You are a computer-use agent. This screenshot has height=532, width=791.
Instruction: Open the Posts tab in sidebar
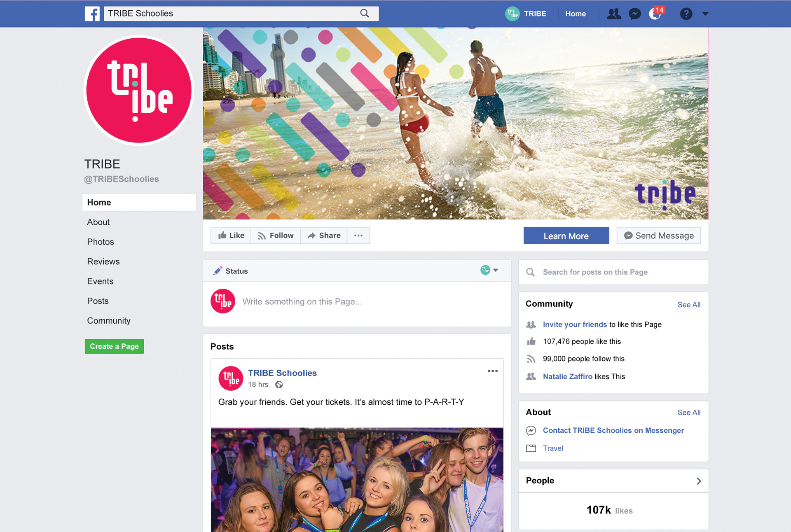(98, 301)
